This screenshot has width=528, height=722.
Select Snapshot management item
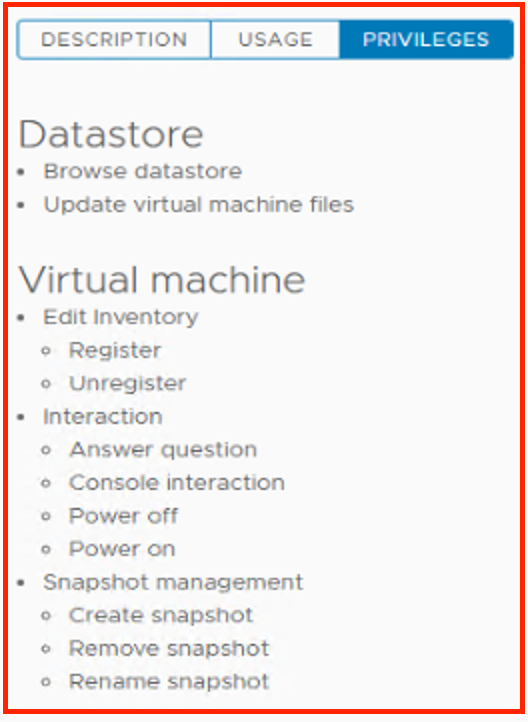click(x=173, y=582)
